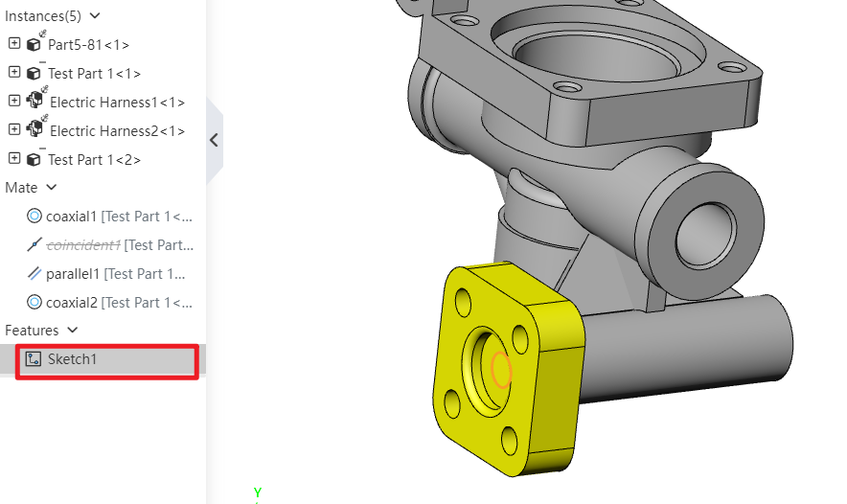The height and width of the screenshot is (504, 847).
Task: Click the Mate section header text
Action: 21,188
